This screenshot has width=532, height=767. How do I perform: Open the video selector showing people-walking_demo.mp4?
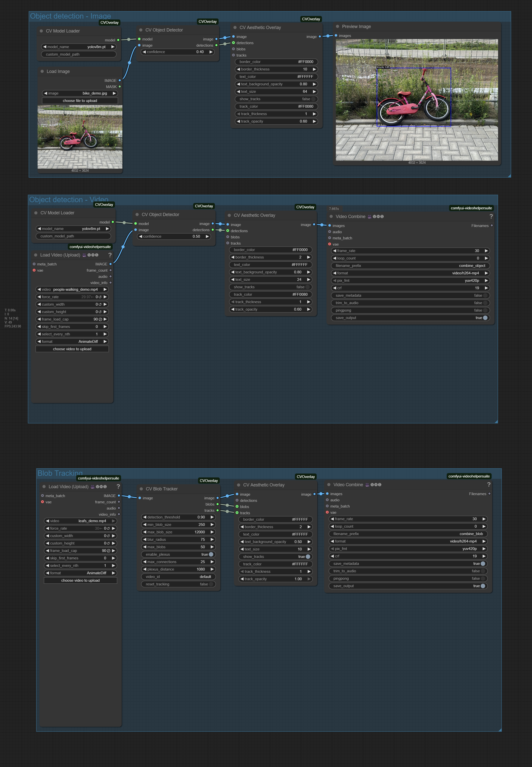[x=72, y=289]
